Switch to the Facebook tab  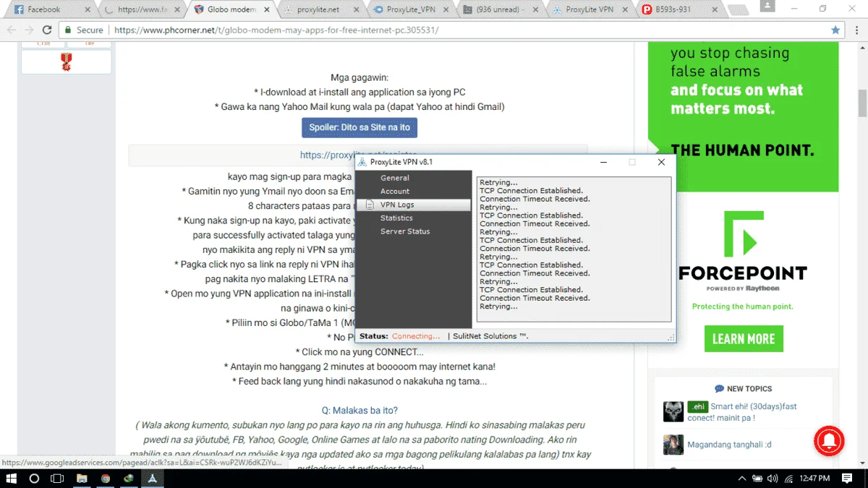click(x=52, y=9)
